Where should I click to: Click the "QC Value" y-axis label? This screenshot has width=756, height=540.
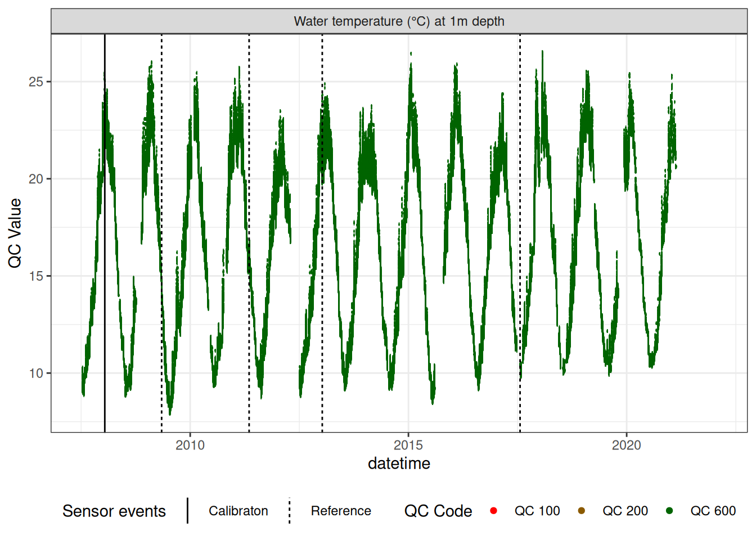(15, 233)
